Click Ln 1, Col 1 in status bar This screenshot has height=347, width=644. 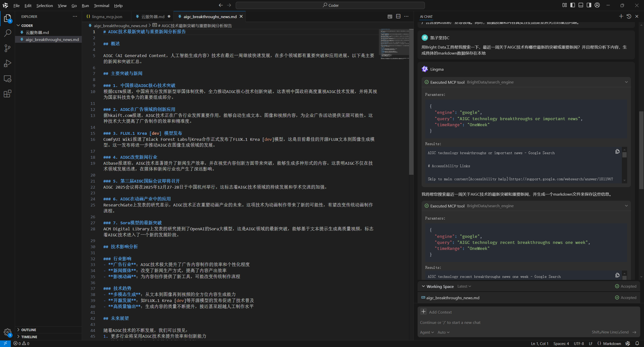click(540, 343)
